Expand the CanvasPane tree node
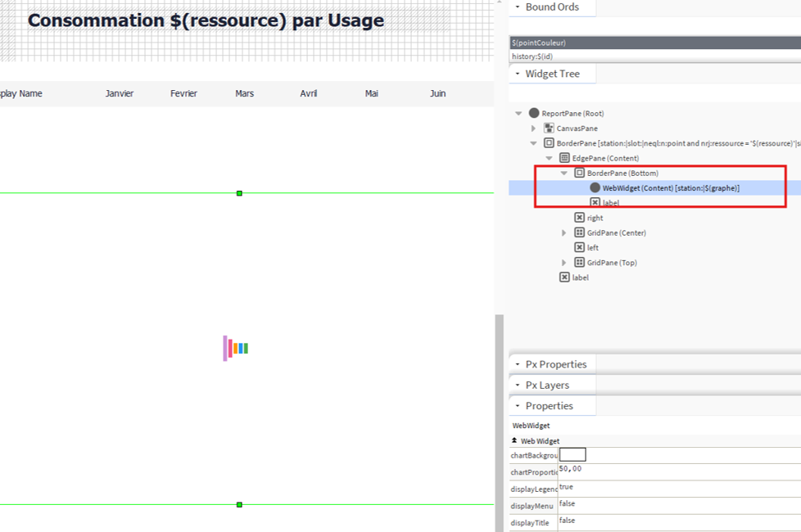The image size is (801, 532). [533, 128]
